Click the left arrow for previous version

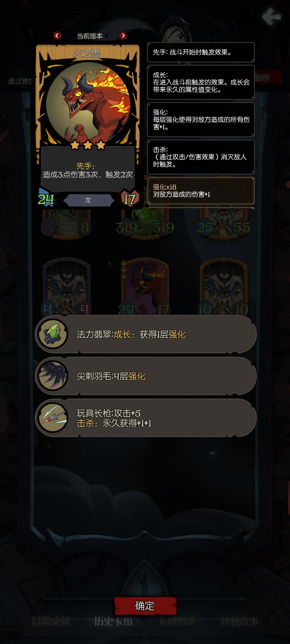pyautogui.click(x=57, y=35)
